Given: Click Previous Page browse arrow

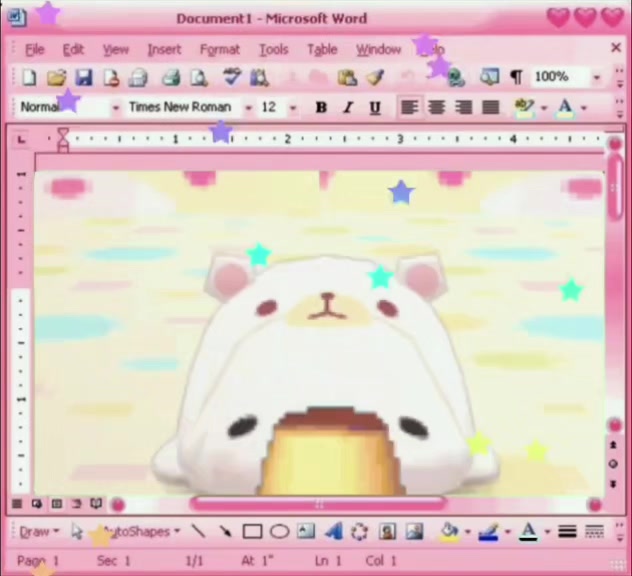Looking at the screenshot, I should tap(613, 445).
